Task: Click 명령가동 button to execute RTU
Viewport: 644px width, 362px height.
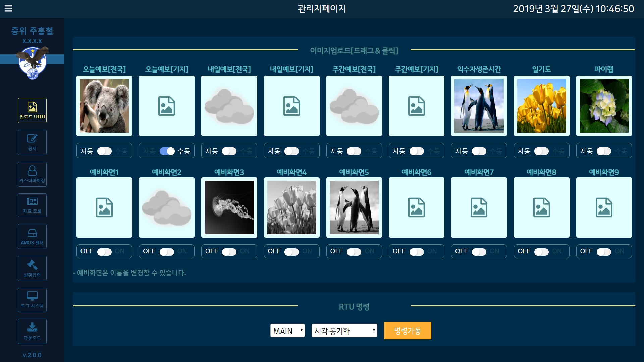Action: coord(408,330)
